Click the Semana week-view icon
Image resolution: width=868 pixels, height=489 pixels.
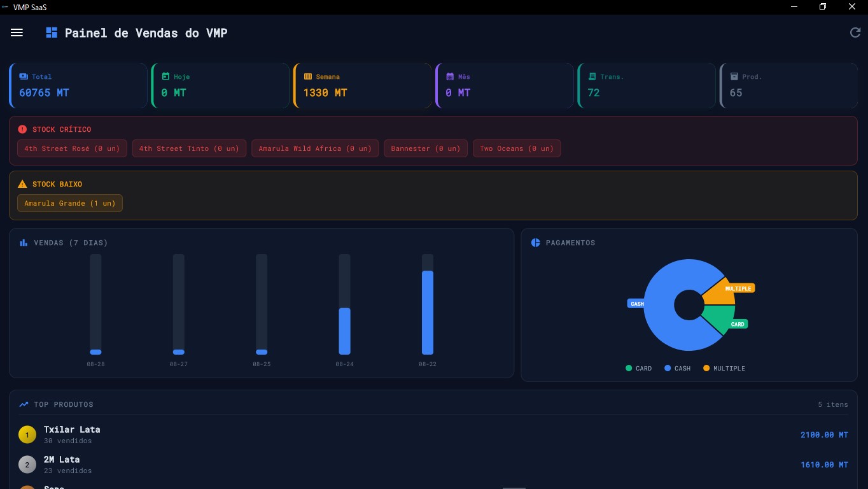coord(308,76)
